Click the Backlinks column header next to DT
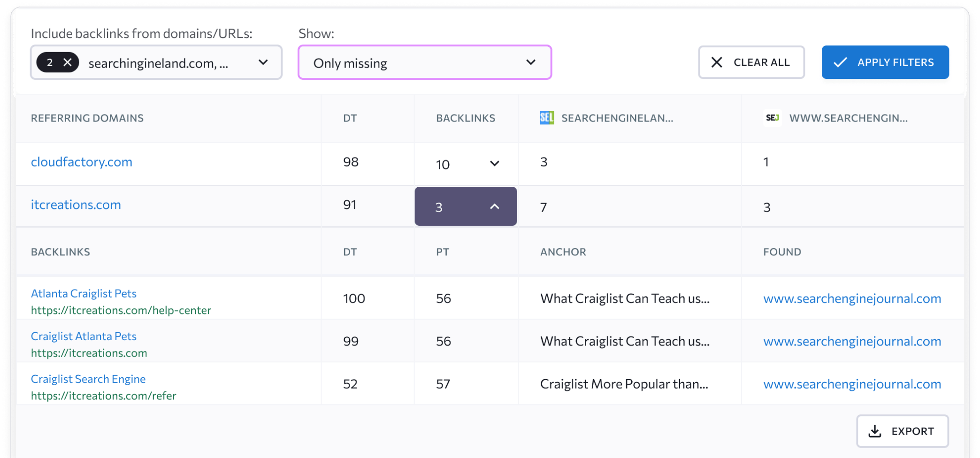This screenshot has height=458, width=980. (x=466, y=118)
